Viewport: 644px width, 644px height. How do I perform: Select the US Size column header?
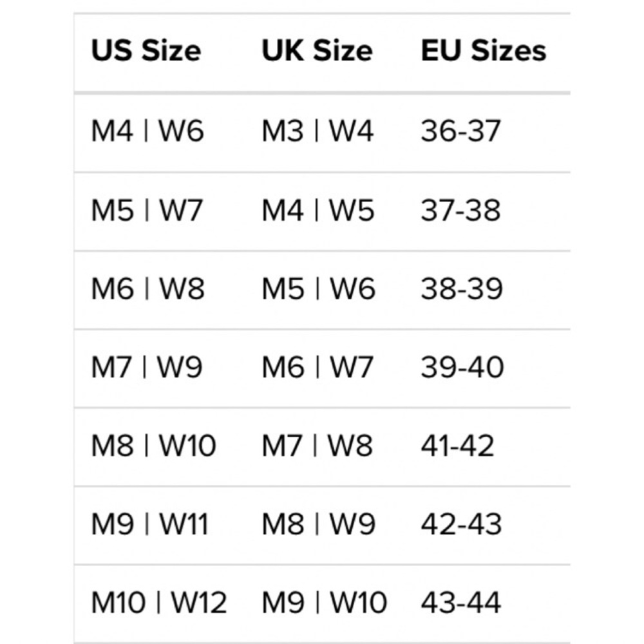[x=146, y=51]
